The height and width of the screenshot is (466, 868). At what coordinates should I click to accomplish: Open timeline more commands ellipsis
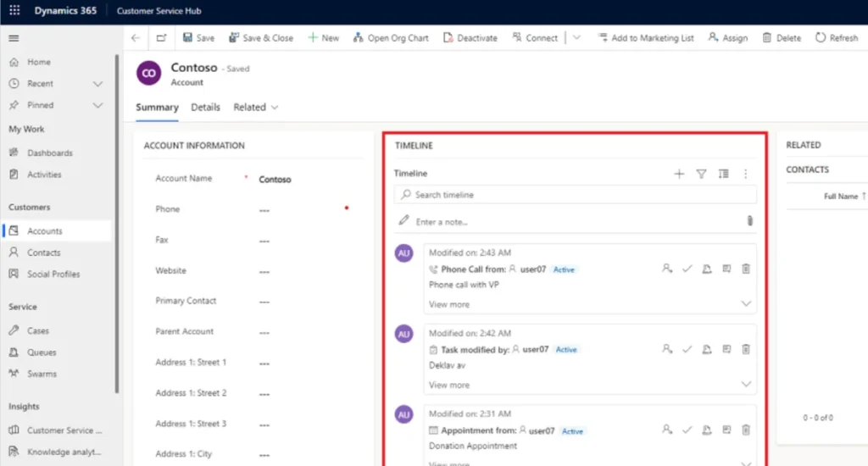tap(745, 174)
